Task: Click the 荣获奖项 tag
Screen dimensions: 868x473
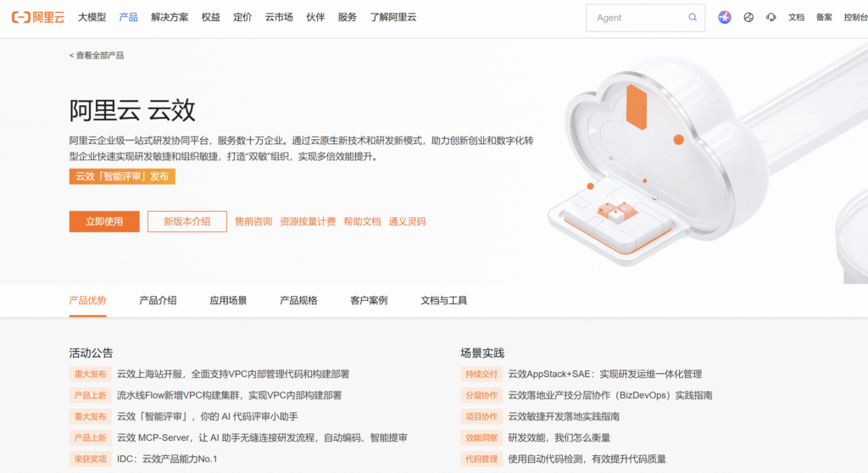Action: point(90,459)
